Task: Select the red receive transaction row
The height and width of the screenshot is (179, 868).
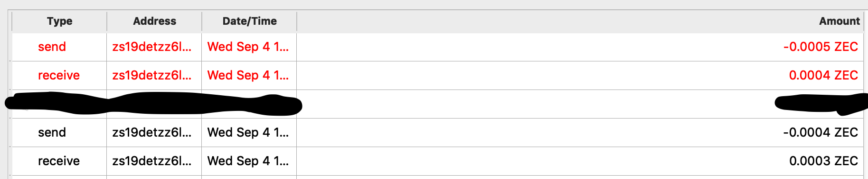Action: 437,75
